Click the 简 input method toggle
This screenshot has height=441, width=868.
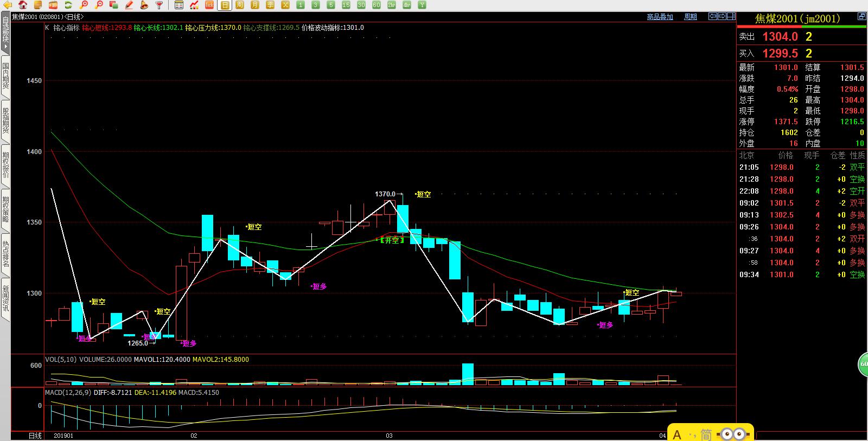(706, 434)
